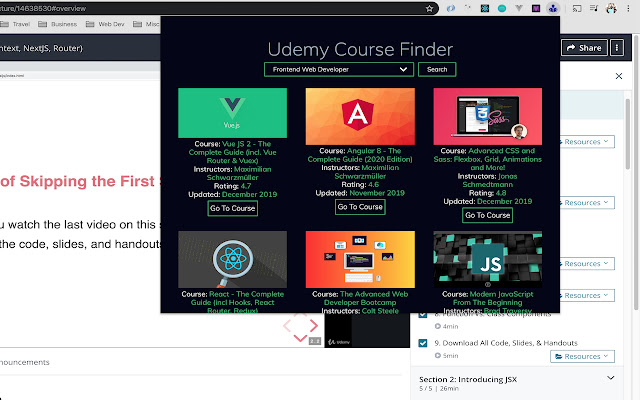Screen dimensions: 640x400
Task: Click the purple M extension icon
Action: pyautogui.click(x=536, y=8)
